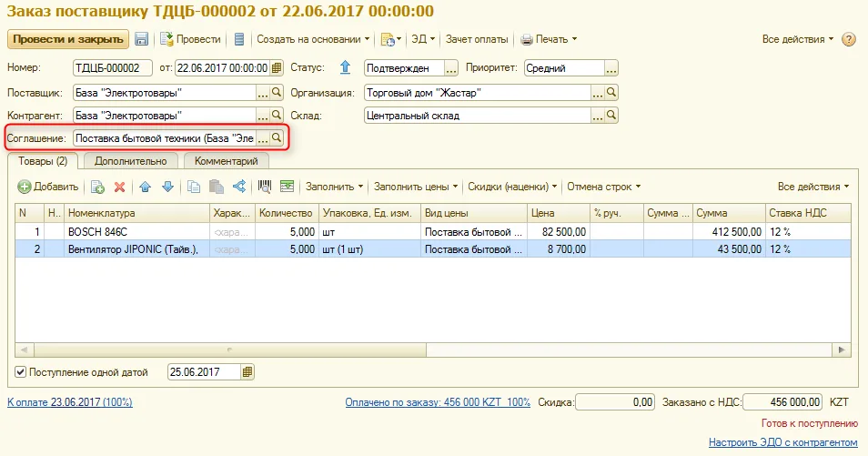Image resolution: width=868 pixels, height=456 pixels.
Task: Open top Все действия menu
Action: click(x=797, y=39)
